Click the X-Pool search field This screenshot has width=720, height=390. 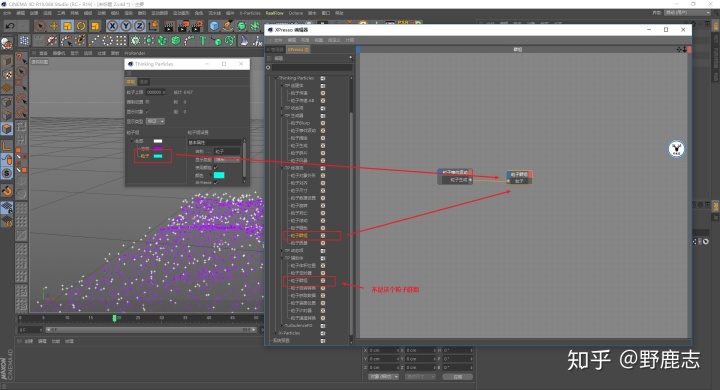click(x=312, y=68)
